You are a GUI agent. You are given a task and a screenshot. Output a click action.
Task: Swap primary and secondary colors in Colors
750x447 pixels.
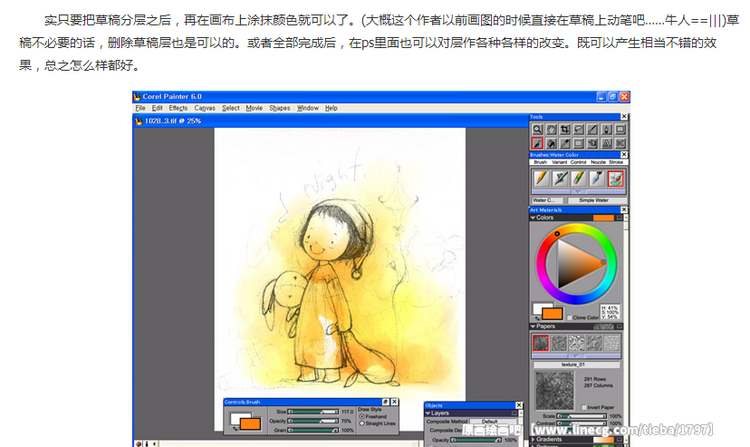[537, 318]
